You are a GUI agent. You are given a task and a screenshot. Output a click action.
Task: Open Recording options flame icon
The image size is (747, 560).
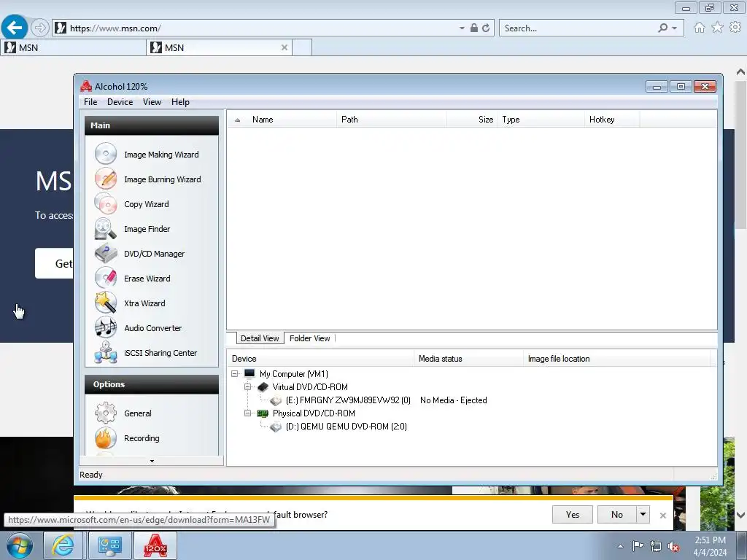pos(106,437)
